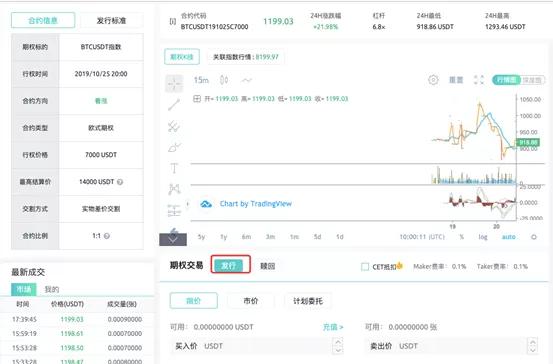The image size is (553, 364).
Task: Select the crosshair cursor tool
Action: point(174,84)
